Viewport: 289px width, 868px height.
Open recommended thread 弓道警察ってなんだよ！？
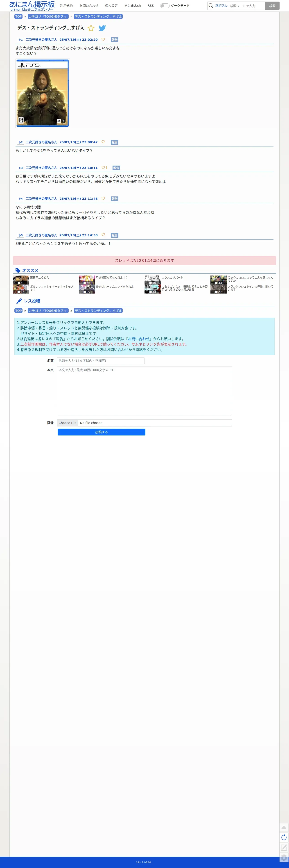click(112, 278)
